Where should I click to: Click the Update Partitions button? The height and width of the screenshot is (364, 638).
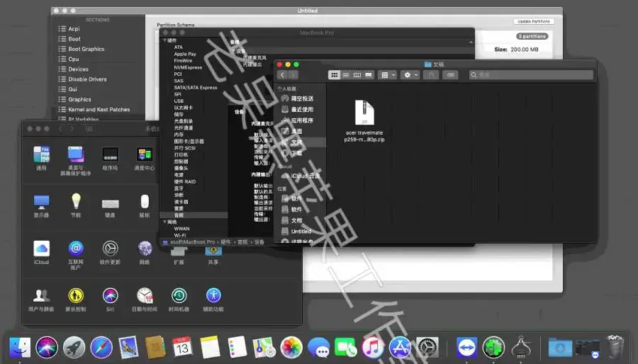coord(533,21)
